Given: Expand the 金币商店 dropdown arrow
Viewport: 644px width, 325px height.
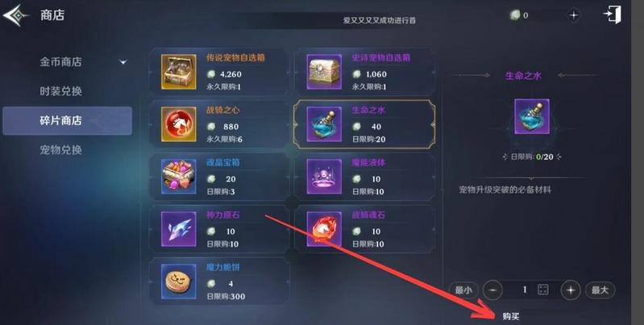Looking at the screenshot, I should tap(123, 62).
